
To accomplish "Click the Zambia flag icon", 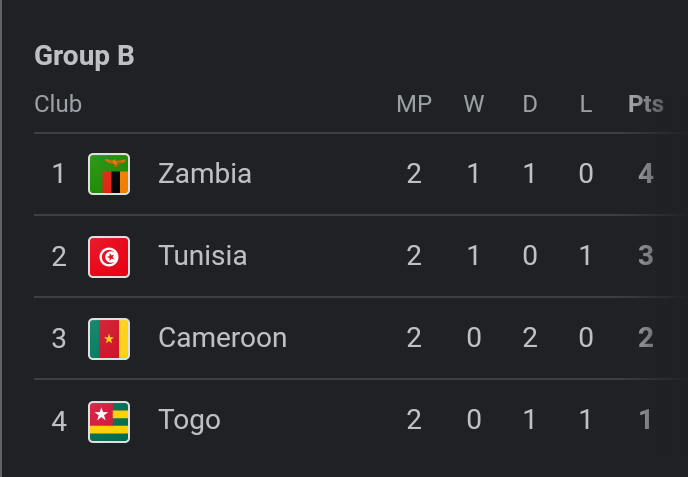I will tap(109, 174).
